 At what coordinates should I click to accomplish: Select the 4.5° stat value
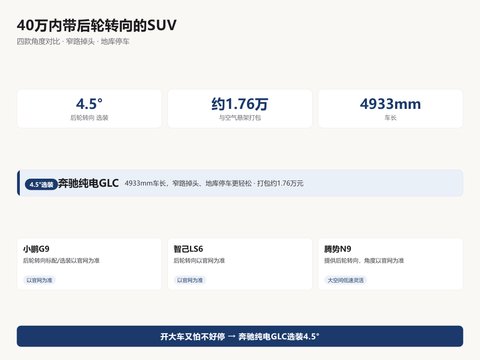point(89,104)
